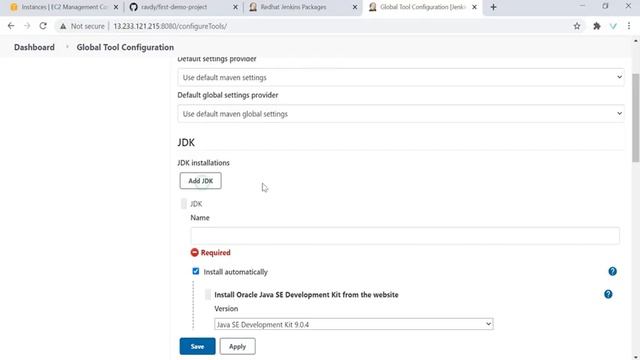Go back using browser back arrow

click(11, 26)
